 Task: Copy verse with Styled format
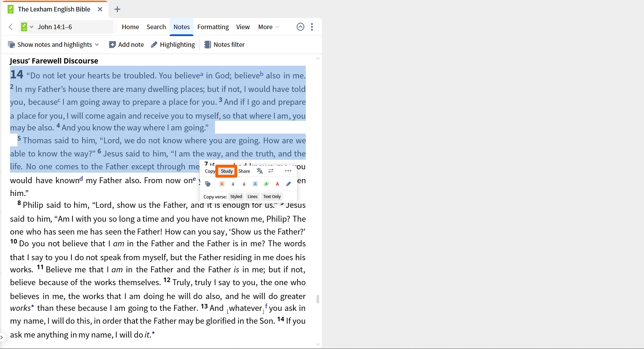(236, 197)
